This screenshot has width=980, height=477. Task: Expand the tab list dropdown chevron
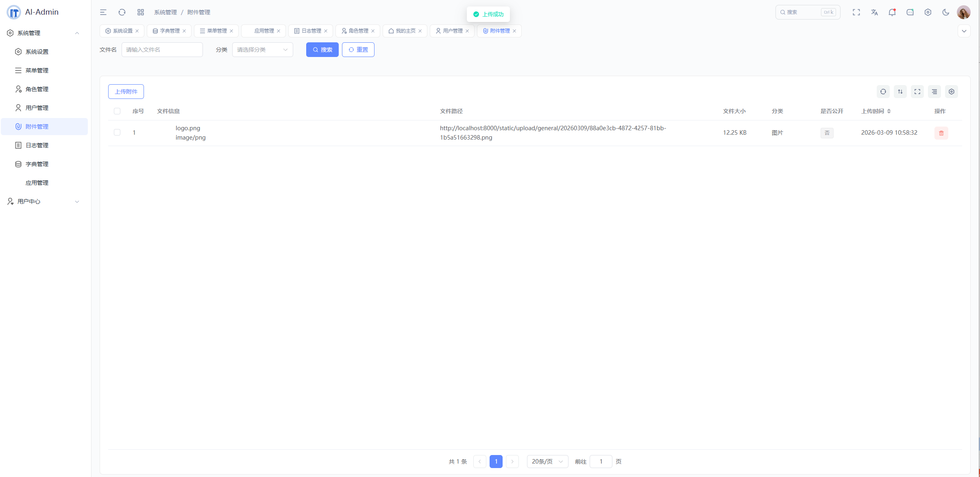(x=964, y=31)
